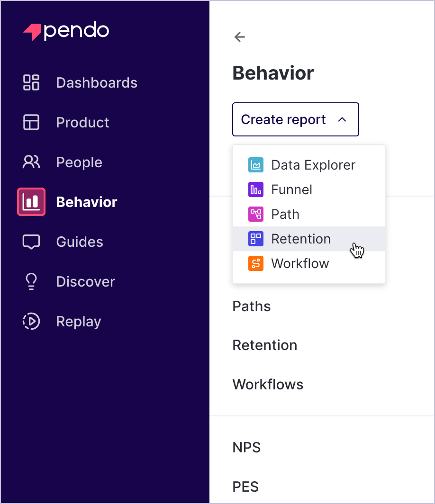Screen dimensions: 435x504
Task: Click the Guides speech bubble icon
Action: click(x=31, y=242)
